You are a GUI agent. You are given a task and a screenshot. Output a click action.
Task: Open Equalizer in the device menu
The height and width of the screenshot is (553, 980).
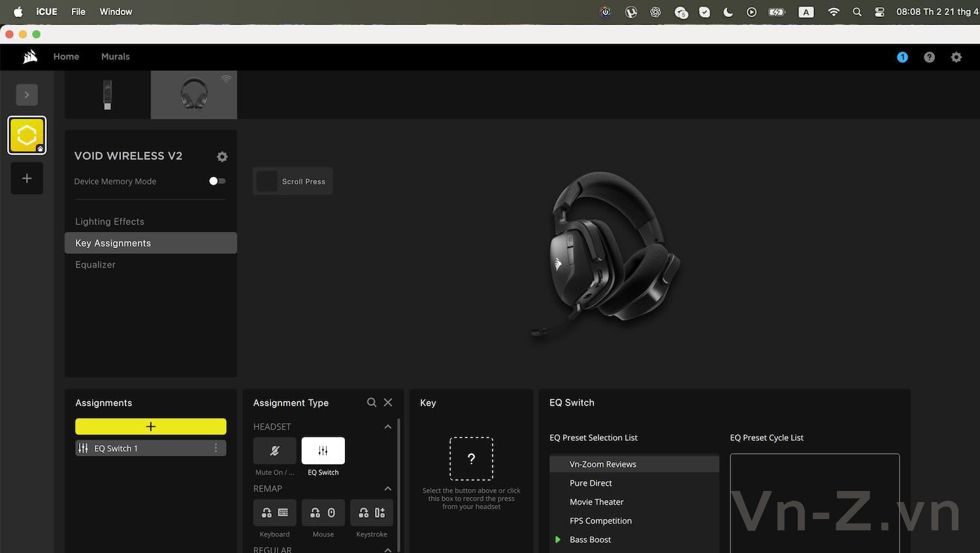[x=95, y=264]
